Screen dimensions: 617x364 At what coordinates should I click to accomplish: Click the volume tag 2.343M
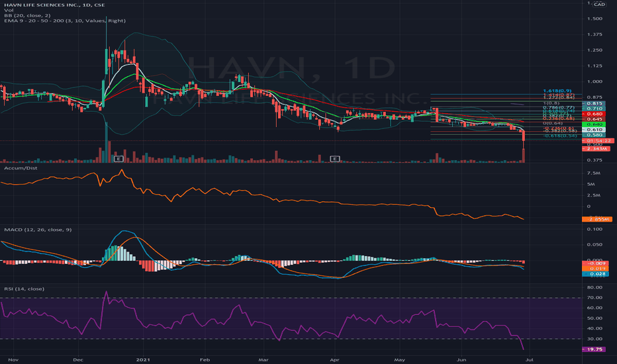pyautogui.click(x=596, y=149)
